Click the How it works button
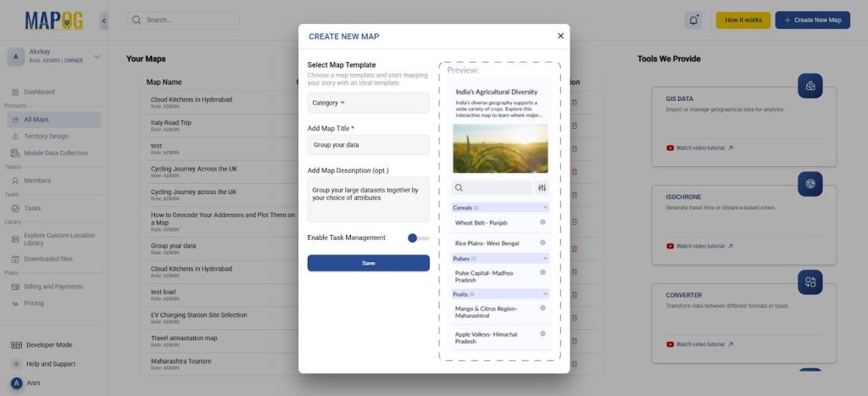The image size is (868, 396). point(743,20)
